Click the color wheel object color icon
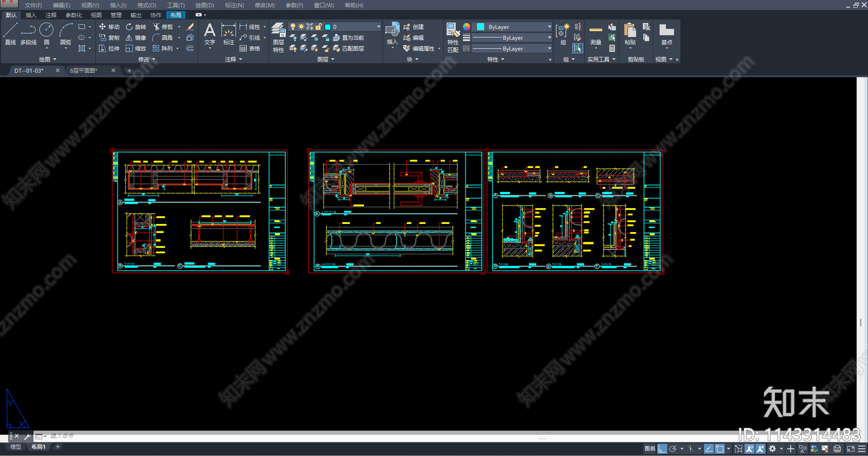The width and height of the screenshot is (868, 456). click(467, 27)
